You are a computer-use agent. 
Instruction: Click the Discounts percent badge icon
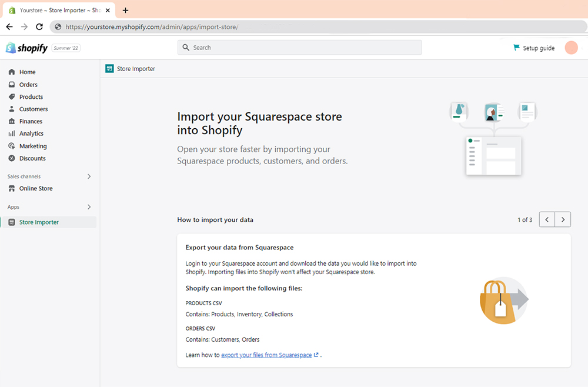(12, 158)
